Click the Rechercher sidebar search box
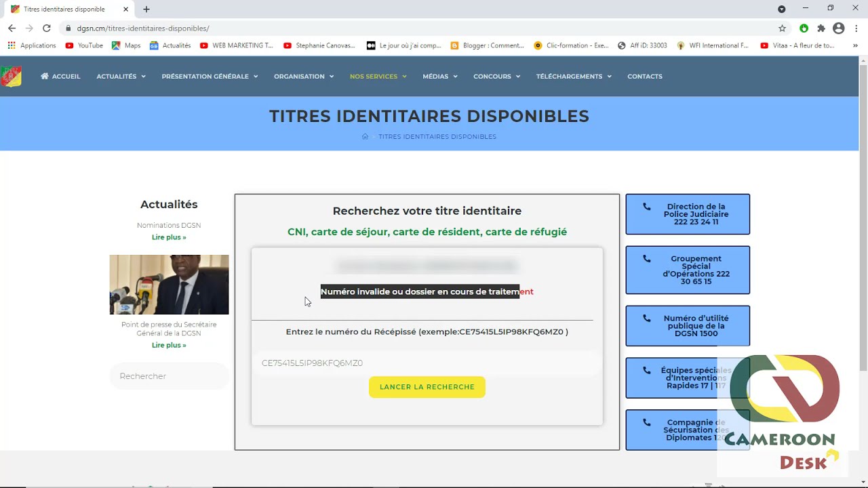 (170, 376)
